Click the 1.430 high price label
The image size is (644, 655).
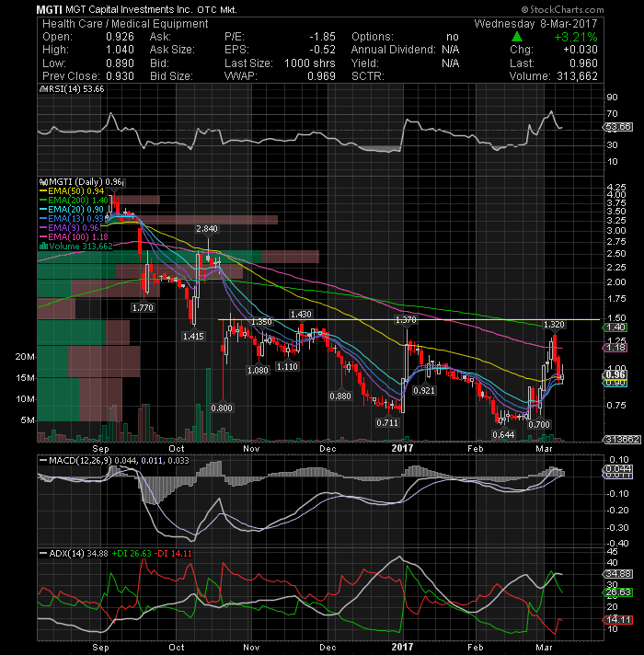coord(301,314)
